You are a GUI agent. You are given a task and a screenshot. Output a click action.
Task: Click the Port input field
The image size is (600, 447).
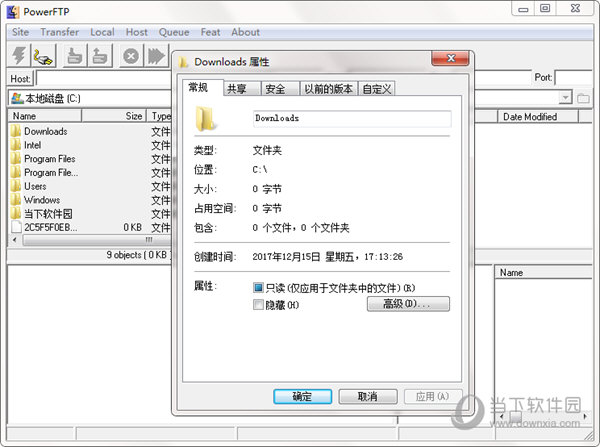click(x=573, y=78)
